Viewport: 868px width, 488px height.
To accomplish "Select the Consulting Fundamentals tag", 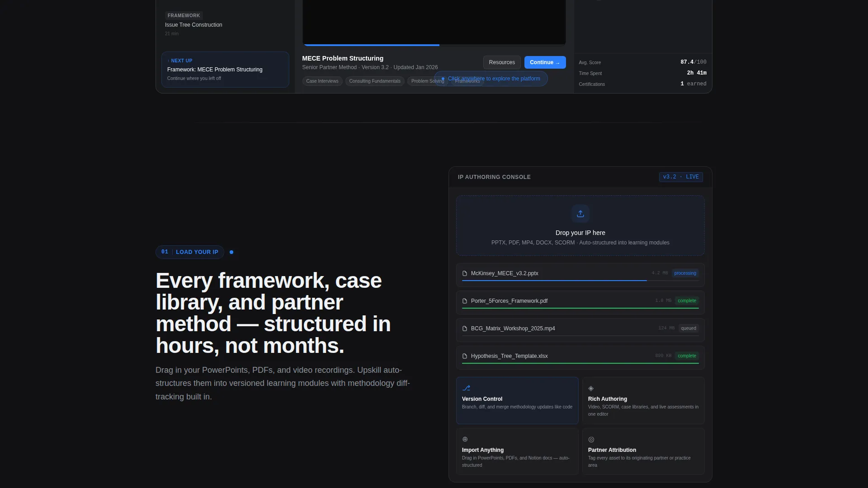I will (375, 81).
